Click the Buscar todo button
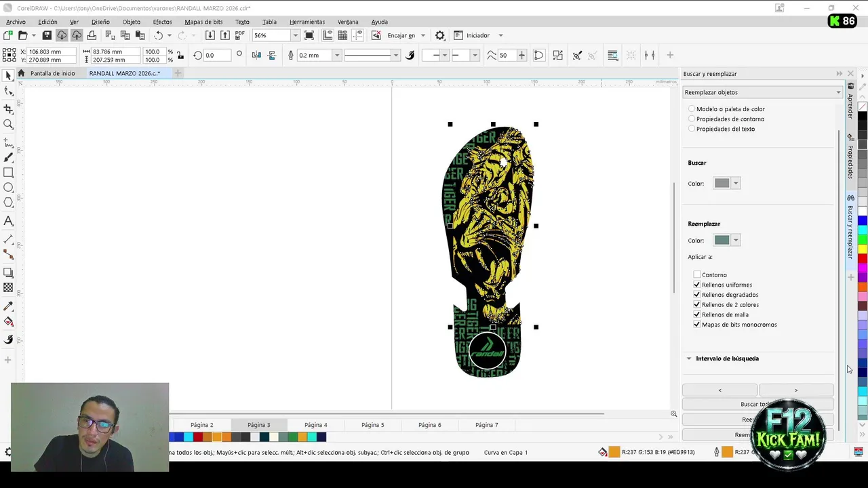Image resolution: width=868 pixels, height=488 pixels. pos(758,405)
